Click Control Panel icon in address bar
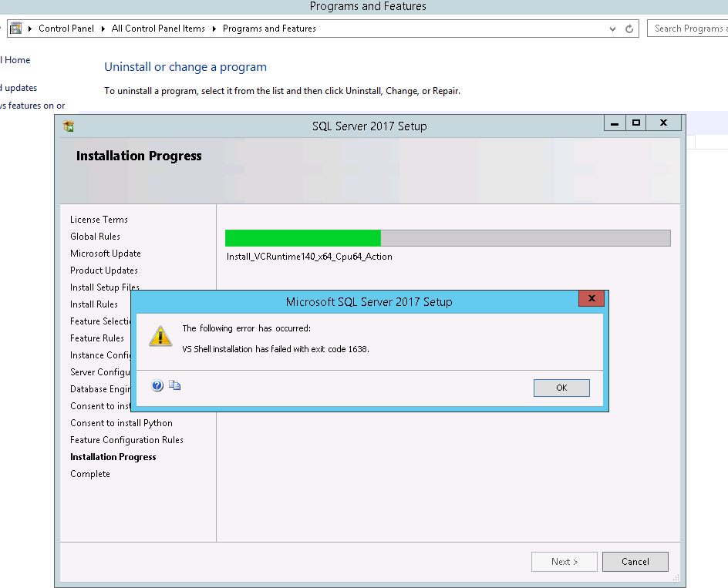728x588 pixels. point(15,29)
